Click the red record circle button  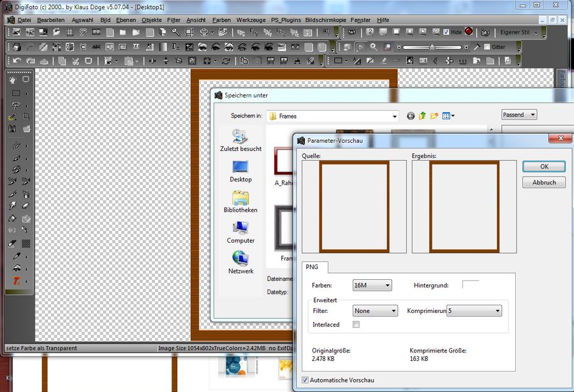tap(469, 31)
